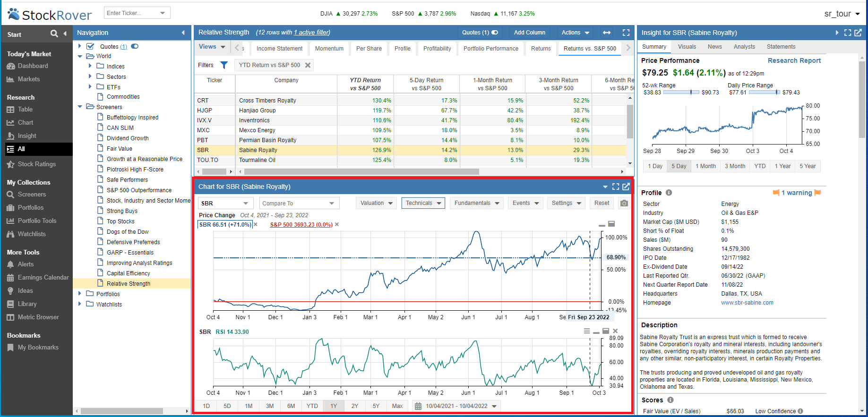Select the CRT Cross Timbers Royalty row
The height and width of the screenshot is (417, 868).
coord(410,101)
